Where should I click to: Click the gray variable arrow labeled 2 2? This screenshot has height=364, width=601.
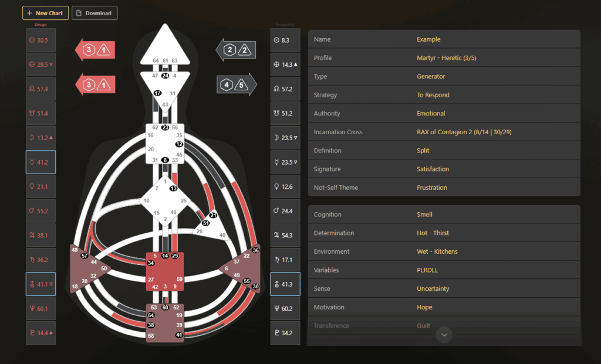(236, 50)
